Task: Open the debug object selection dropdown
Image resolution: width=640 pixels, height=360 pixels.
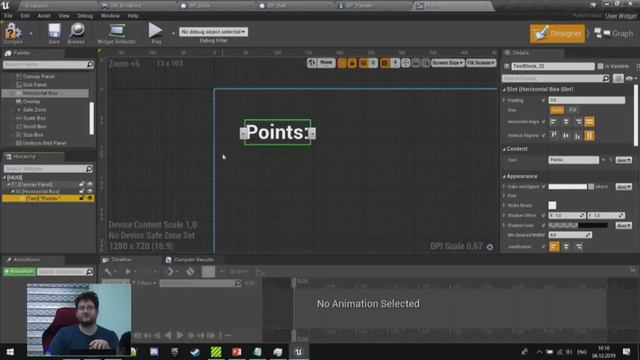Action: tap(213, 31)
